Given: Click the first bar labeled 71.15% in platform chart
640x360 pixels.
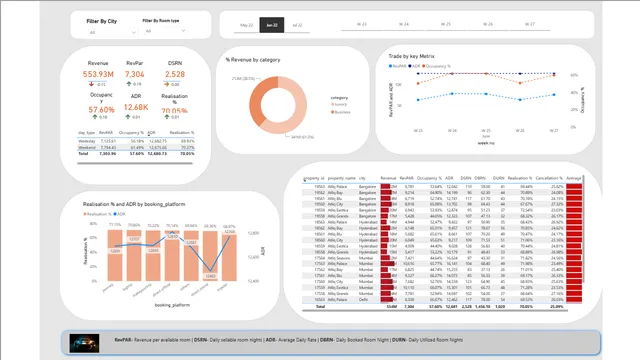Looking at the screenshot, I should tap(115, 256).
